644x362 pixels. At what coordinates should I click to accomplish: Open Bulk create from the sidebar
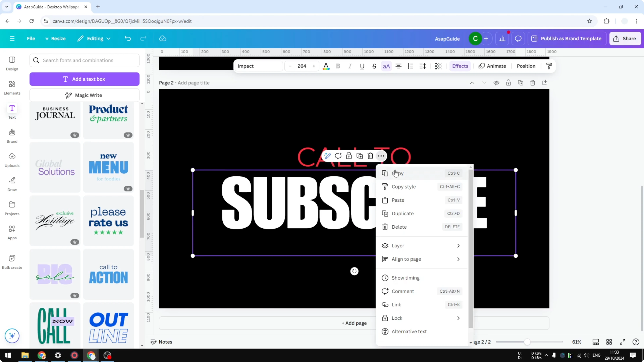pos(12,261)
